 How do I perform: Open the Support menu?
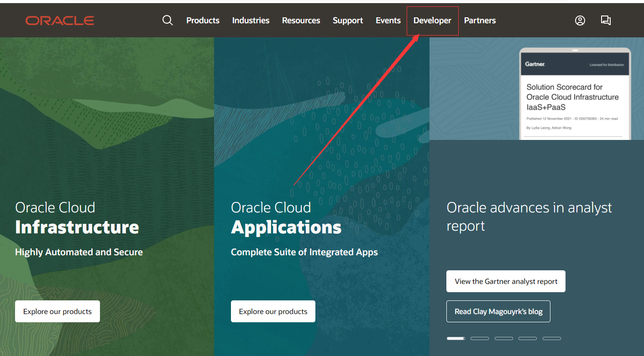[348, 21]
